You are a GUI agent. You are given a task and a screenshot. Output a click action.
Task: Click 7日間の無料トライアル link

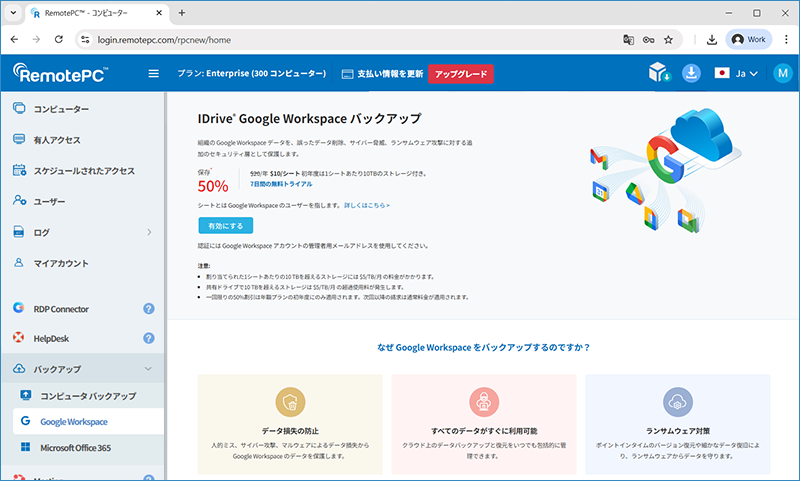click(281, 184)
